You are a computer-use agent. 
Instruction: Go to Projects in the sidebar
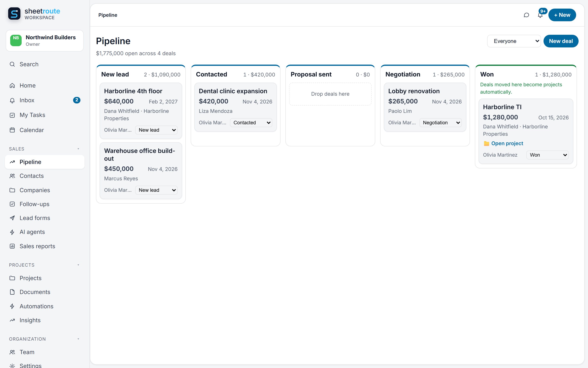click(45, 278)
